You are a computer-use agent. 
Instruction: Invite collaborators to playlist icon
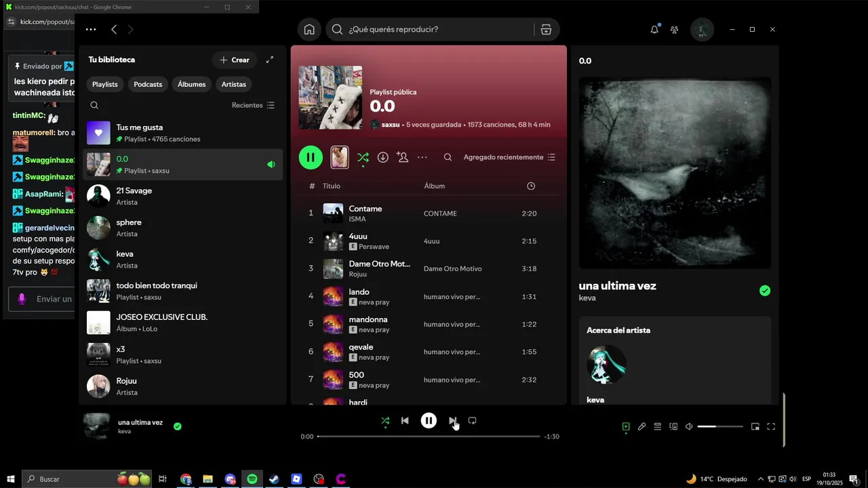pyautogui.click(x=402, y=157)
